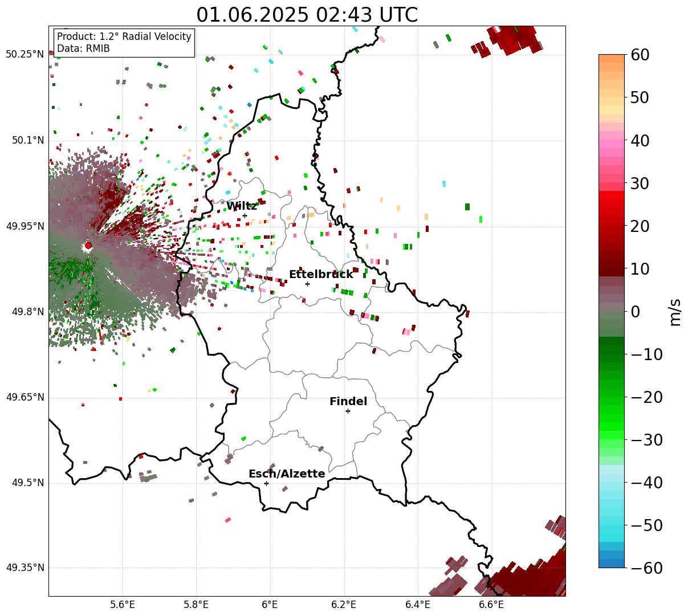Image resolution: width=688 pixels, height=616 pixels.
Task: Click the 5.8°E longitude tick label
Action: point(196,605)
